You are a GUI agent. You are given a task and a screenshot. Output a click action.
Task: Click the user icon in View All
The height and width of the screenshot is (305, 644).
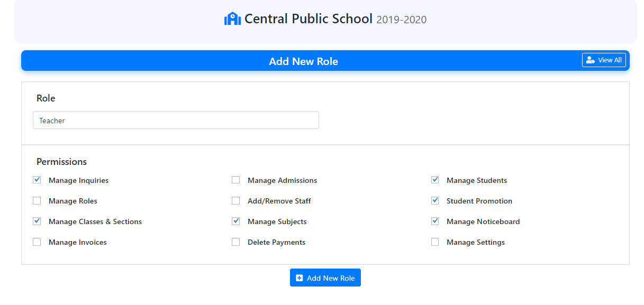click(x=591, y=60)
